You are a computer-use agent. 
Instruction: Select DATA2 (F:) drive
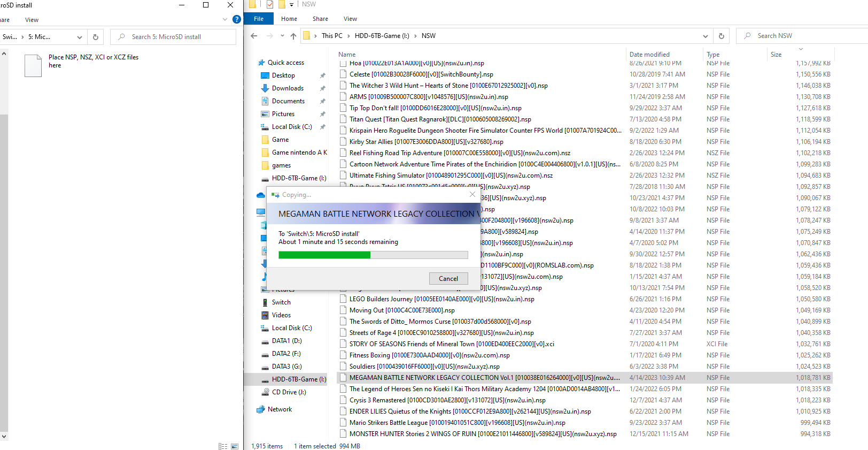(x=286, y=354)
